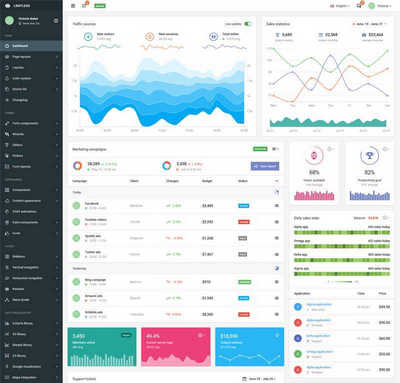Toggle the switch in the Daily sales stats header
This screenshot has width=400, height=383.
click(386, 218)
